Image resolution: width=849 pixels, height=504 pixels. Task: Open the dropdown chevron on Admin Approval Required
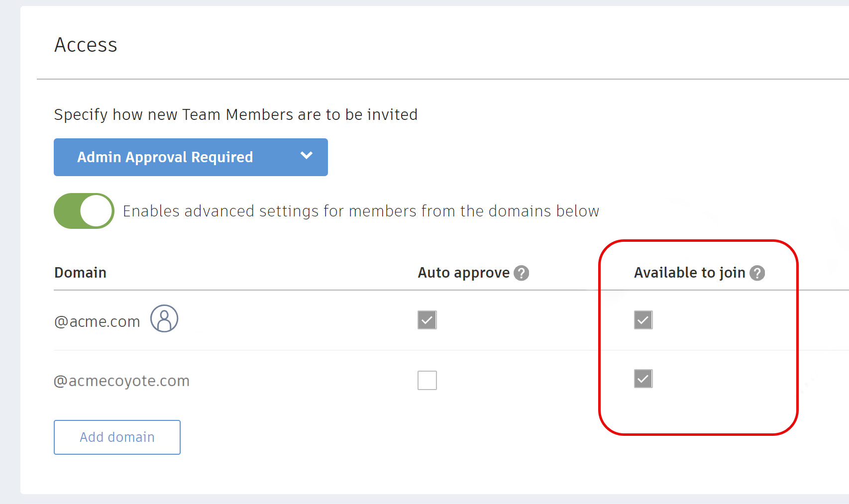(x=306, y=155)
